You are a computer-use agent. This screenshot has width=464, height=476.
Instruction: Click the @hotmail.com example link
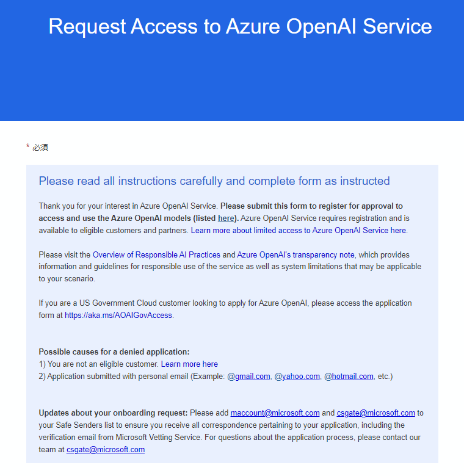pyautogui.click(x=349, y=377)
